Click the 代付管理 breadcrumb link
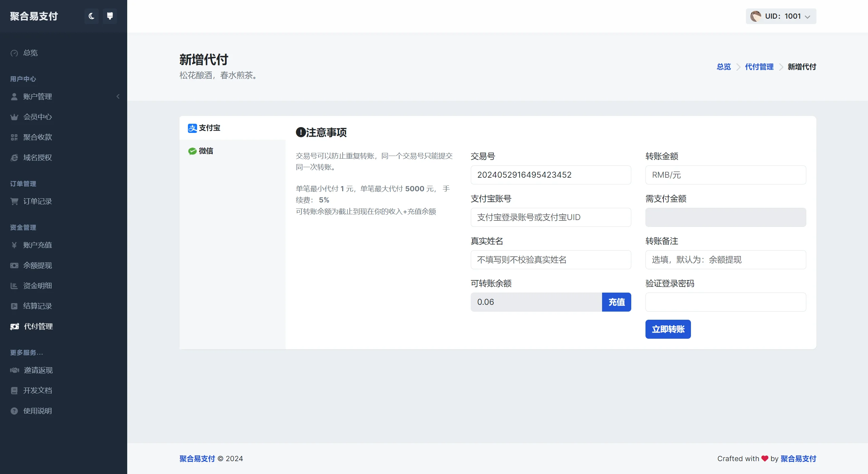This screenshot has width=868, height=474. coord(759,67)
